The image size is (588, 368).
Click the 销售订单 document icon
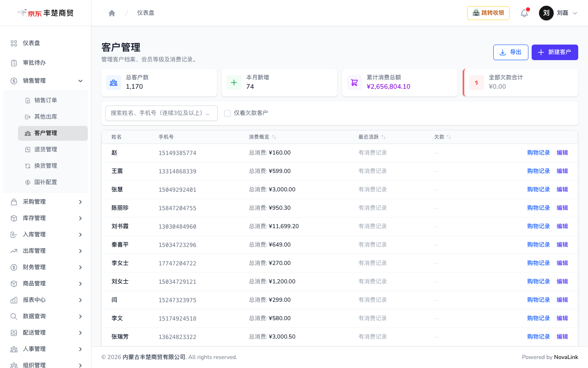tap(28, 101)
